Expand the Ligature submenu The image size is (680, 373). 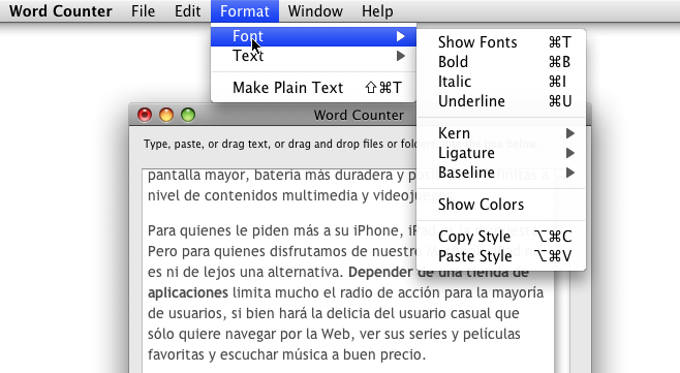click(x=501, y=153)
